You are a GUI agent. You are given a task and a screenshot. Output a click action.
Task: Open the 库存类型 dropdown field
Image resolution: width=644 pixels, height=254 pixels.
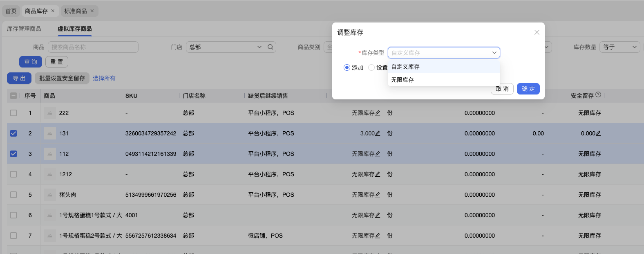[443, 53]
